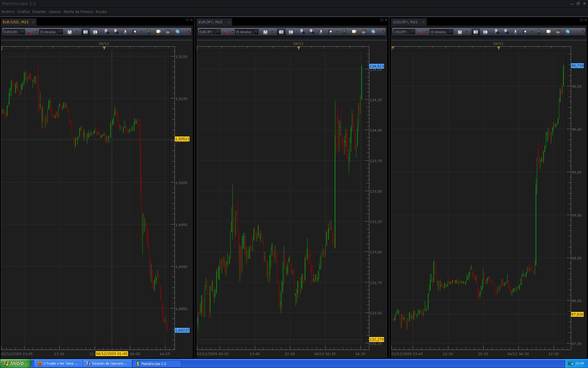Click zoom-out magnifier in EUR/JPY chart toolbar
Image resolution: width=588 pixels, height=368 pixels.
tap(311, 32)
